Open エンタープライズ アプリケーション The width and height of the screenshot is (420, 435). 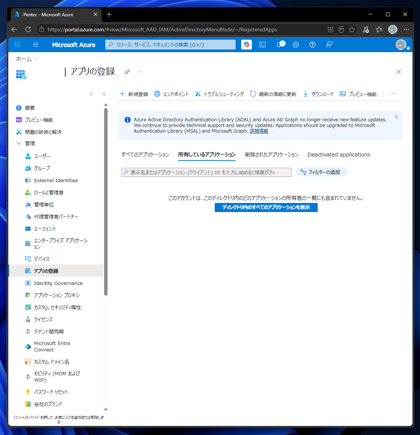point(61,244)
